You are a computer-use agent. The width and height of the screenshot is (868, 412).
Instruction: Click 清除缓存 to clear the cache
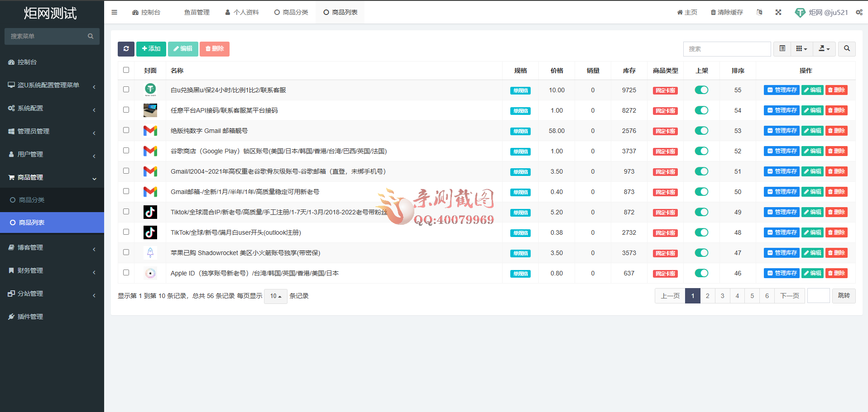coord(726,12)
